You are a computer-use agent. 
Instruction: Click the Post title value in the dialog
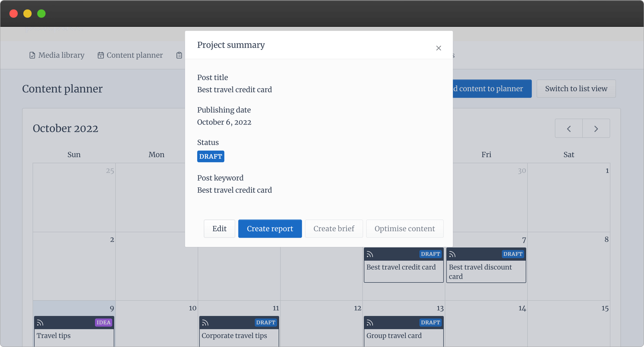point(235,89)
